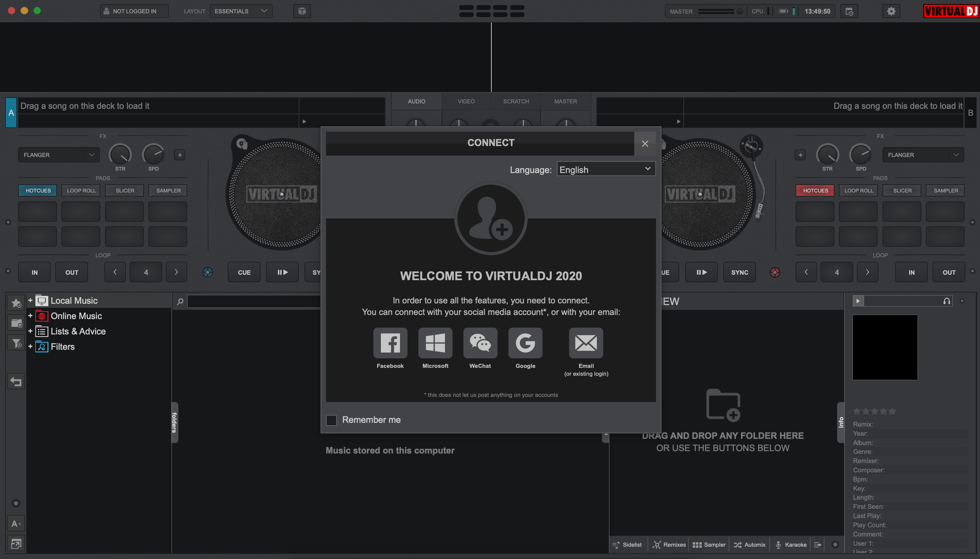The image size is (980, 559).
Task: Connect using Google icon
Action: click(525, 343)
